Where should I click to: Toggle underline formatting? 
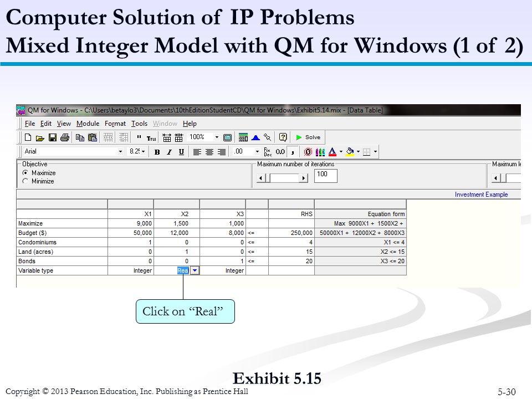(182, 152)
